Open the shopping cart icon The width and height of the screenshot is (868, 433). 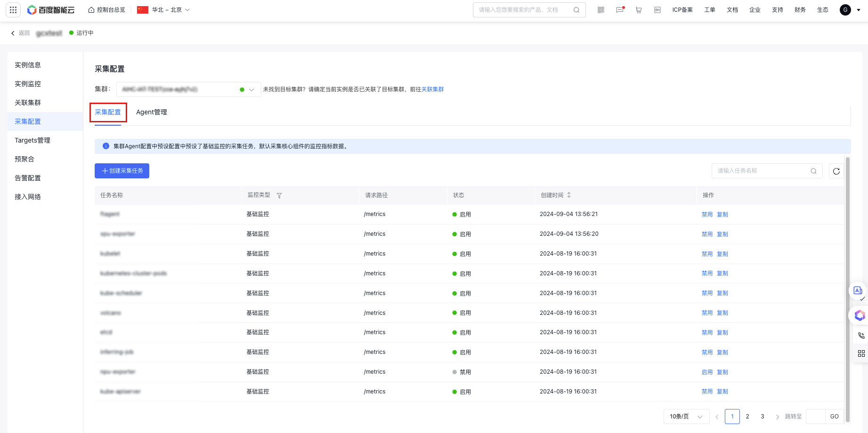pos(639,10)
